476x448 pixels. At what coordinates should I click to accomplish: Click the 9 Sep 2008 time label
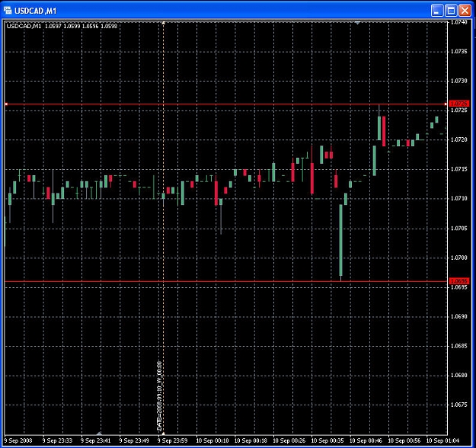point(18,440)
